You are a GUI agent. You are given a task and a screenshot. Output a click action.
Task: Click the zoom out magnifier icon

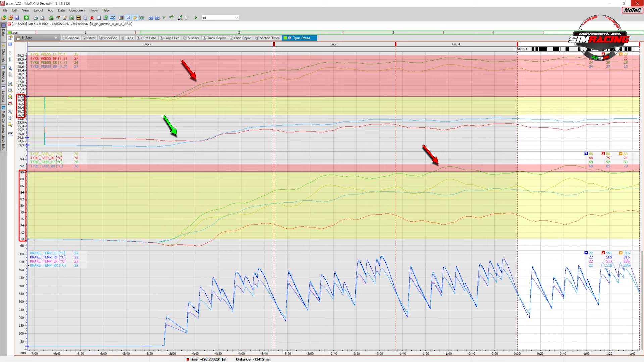pyautogui.click(x=10, y=90)
